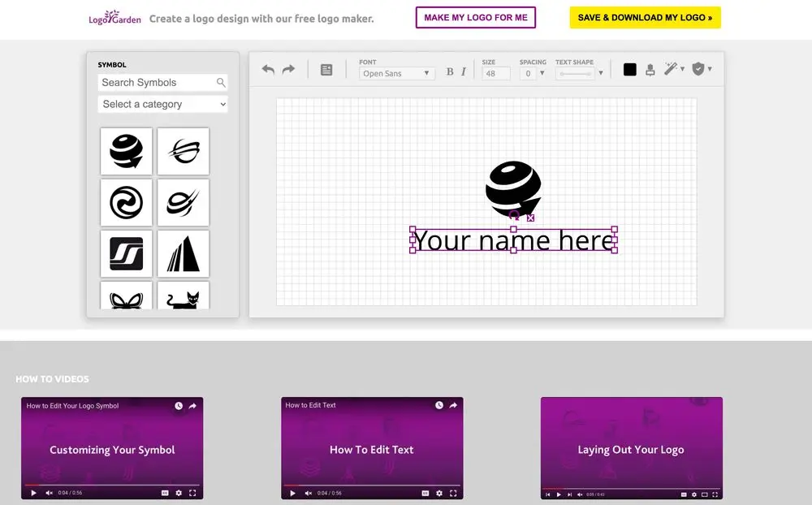Pick the square S-shaped symbol
Viewport: 812px width, 505px height.
(x=127, y=254)
